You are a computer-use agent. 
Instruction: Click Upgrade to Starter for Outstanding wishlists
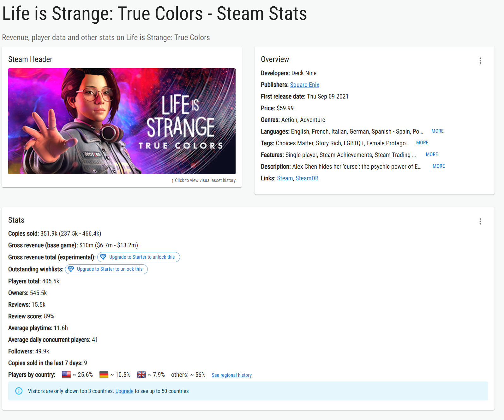coord(106,269)
